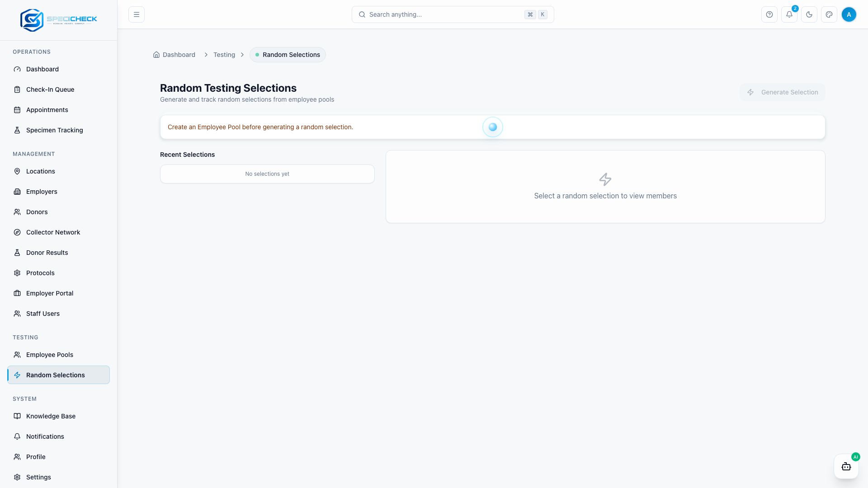Navigate to Employer Portal
868x488 pixels.
(59, 293)
